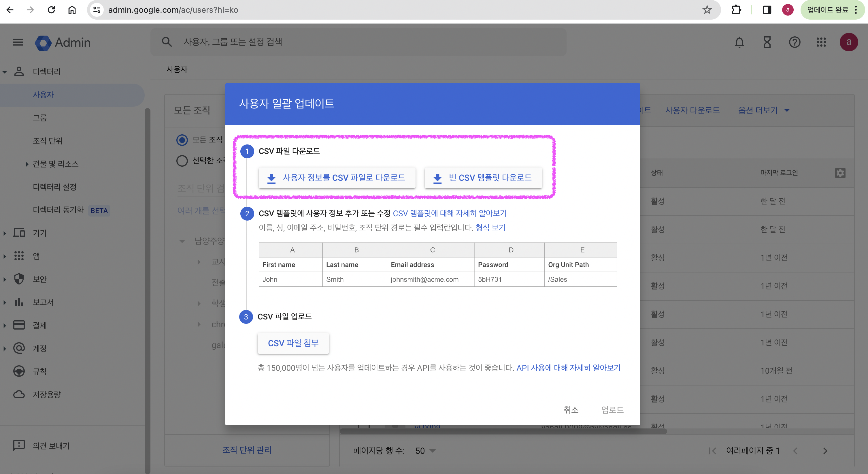
Task: Click the 조직 단위 관리 link
Action: pos(247,450)
